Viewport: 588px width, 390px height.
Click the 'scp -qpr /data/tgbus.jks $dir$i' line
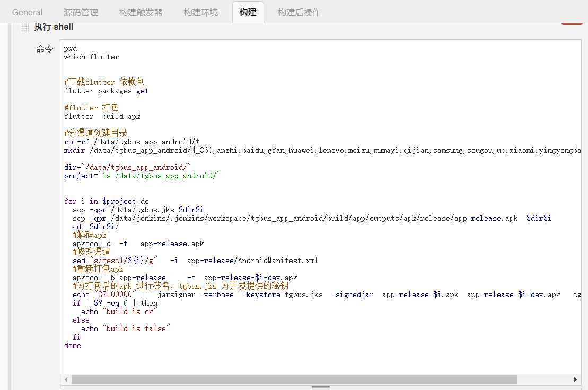(138, 210)
